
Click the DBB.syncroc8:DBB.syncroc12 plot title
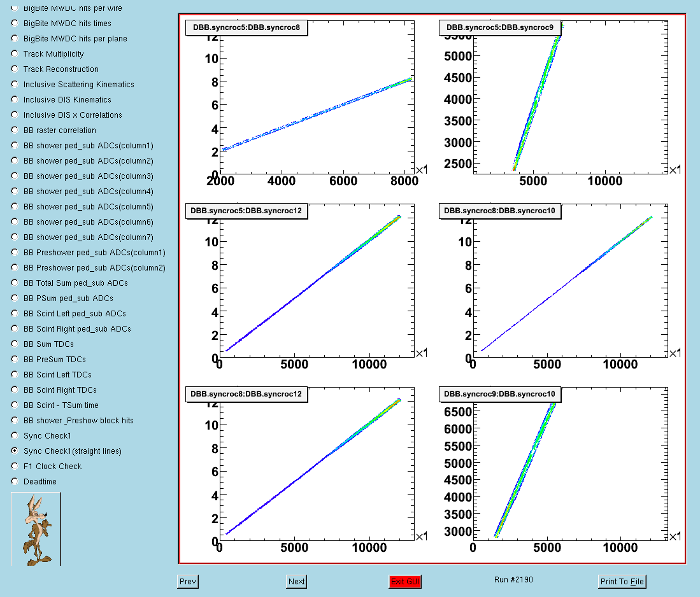[x=246, y=394]
